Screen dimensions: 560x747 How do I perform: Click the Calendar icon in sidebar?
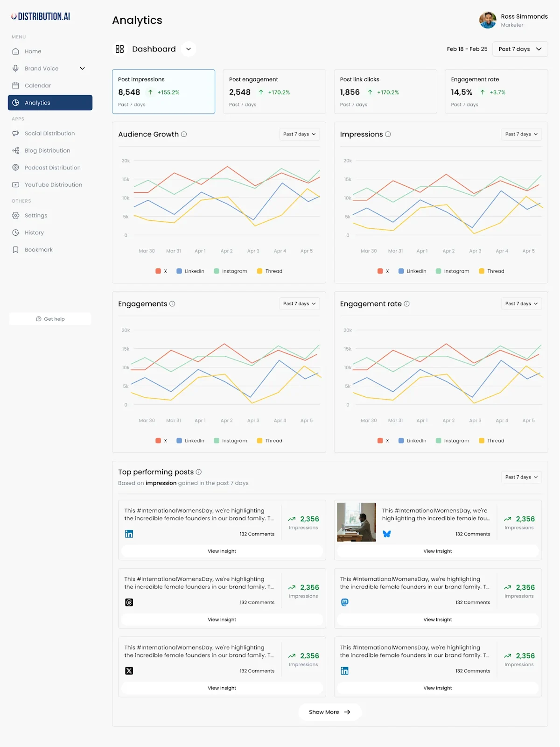tap(15, 85)
